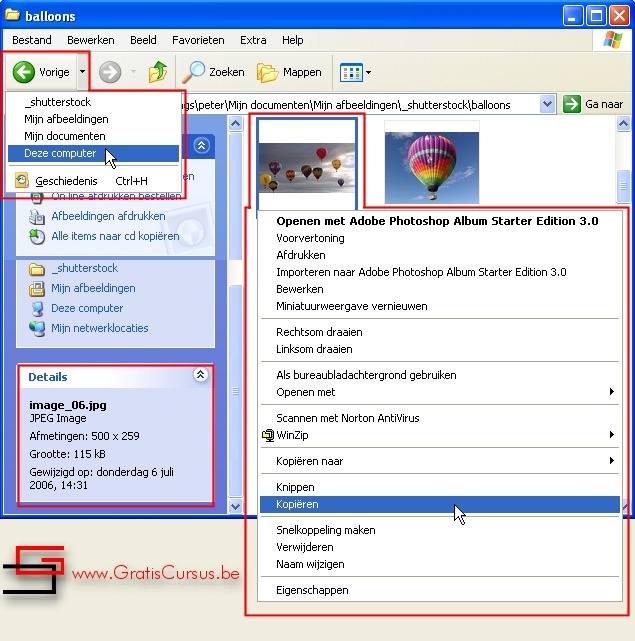
Task: Click the _shutterstock folder icon in sidebar
Action: pyautogui.click(x=37, y=269)
